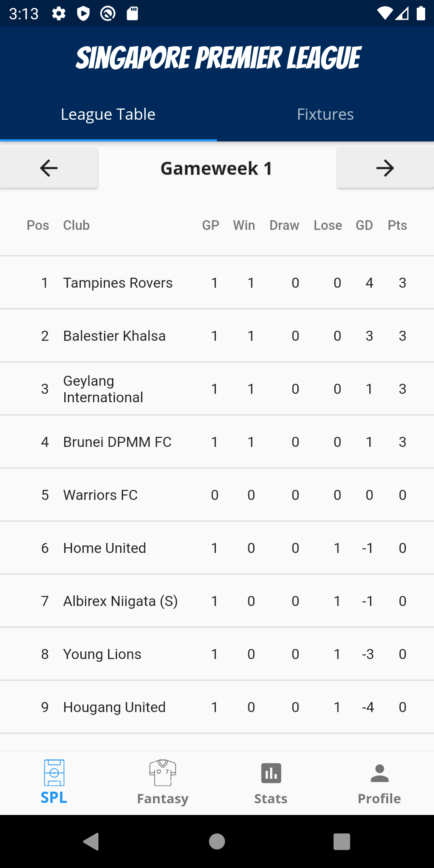The width and height of the screenshot is (434, 868).
Task: Tap the Singapore Premier League title
Action: 218,57
